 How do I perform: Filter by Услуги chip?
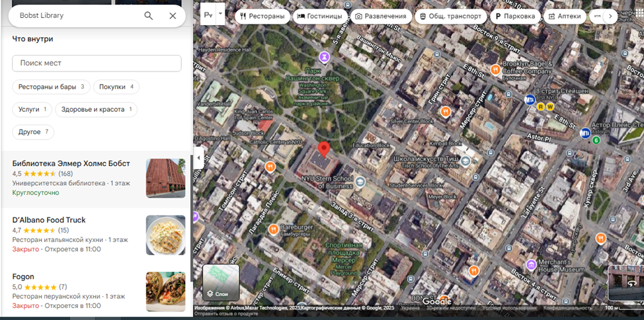point(32,109)
